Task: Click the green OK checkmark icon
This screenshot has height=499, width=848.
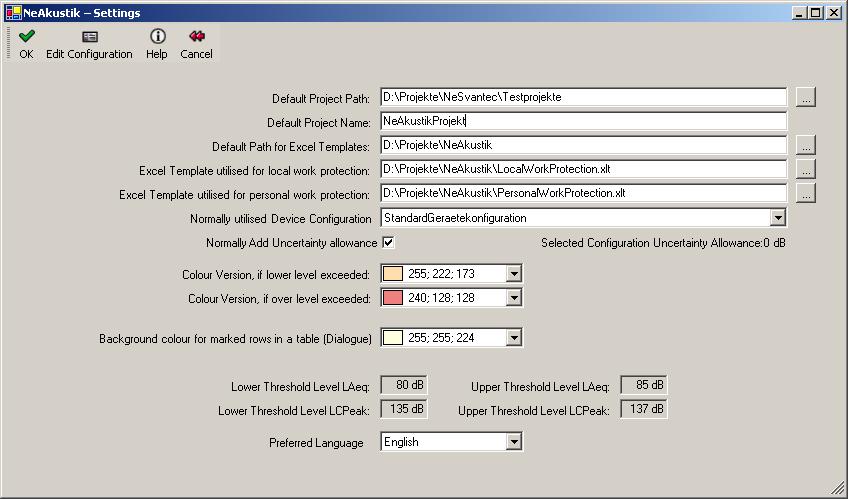Action: click(26, 36)
